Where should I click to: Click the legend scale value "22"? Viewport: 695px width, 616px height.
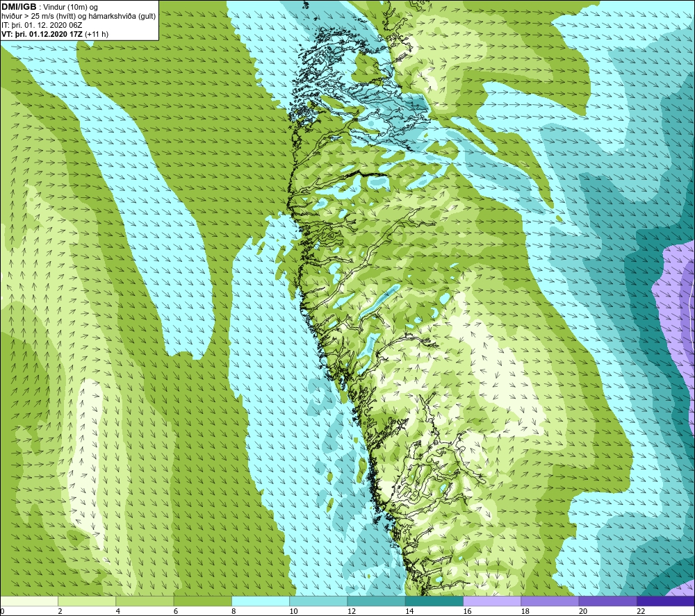(641, 611)
